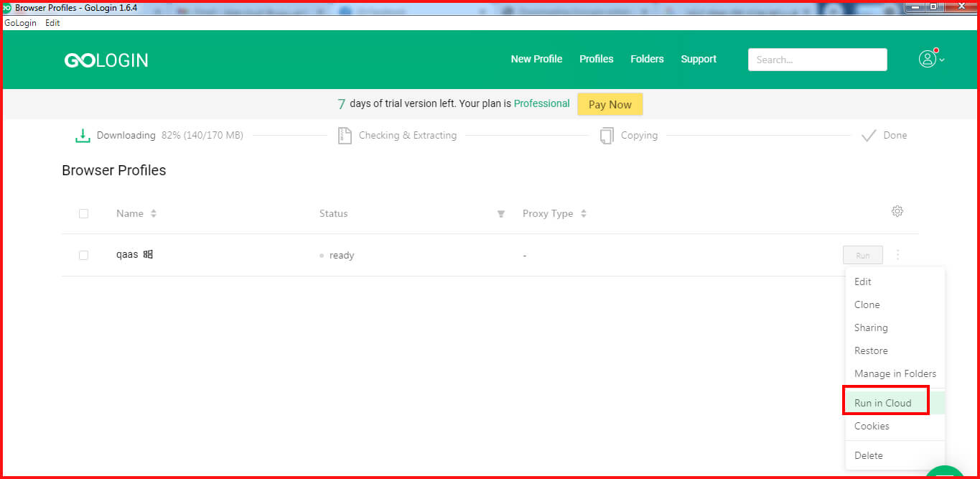980x479 pixels.
Task: Toggle the three-dot menu for qaas
Action: tap(898, 255)
